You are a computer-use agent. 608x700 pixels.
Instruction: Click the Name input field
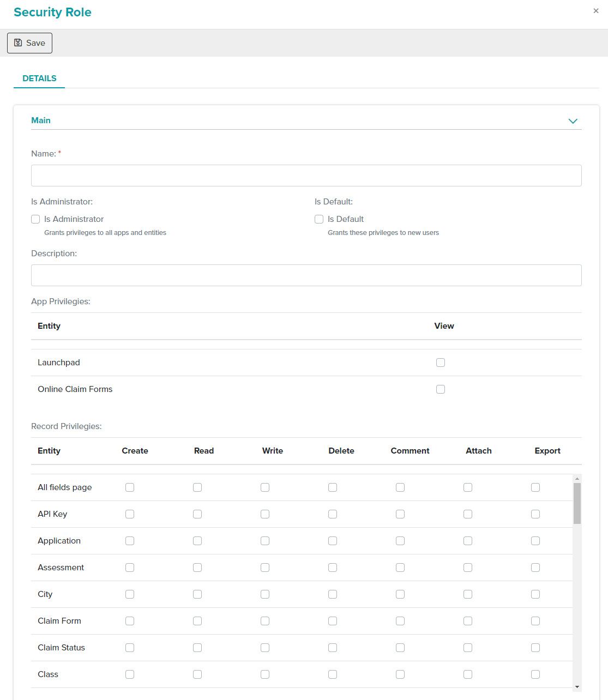306,176
